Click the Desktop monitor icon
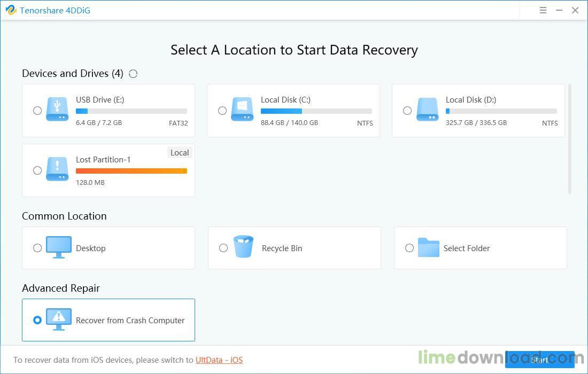 (58, 247)
